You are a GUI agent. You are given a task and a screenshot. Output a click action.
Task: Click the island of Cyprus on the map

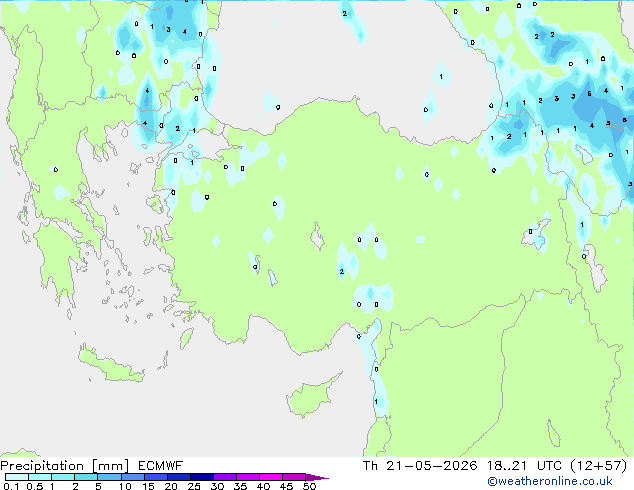click(311, 394)
